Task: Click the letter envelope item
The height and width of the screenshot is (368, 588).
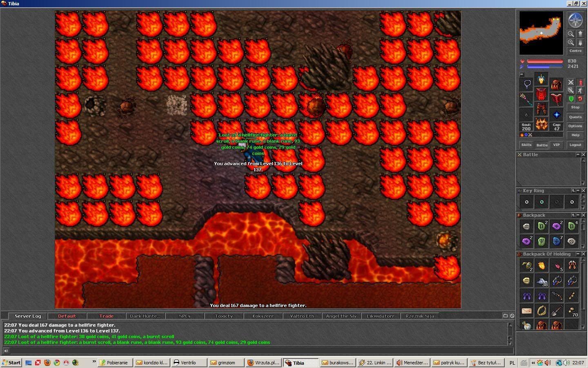Action: [527, 311]
